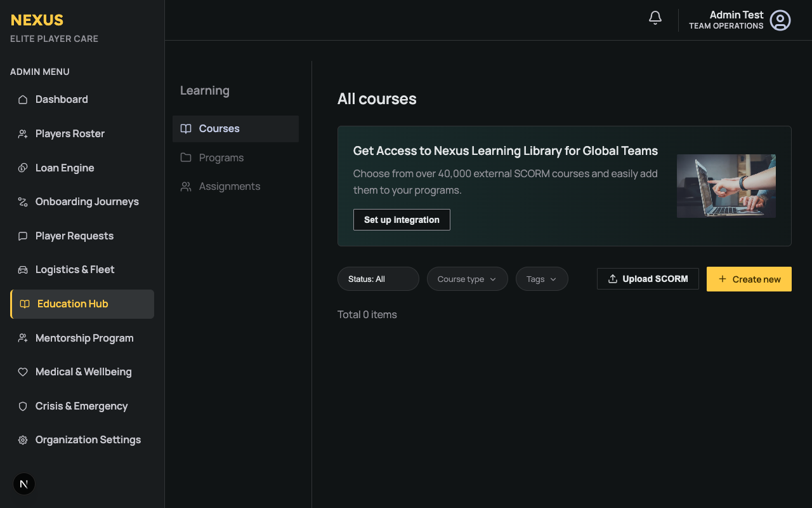The image size is (812, 508).
Task: Open the Status: All filter
Action: [378, 279]
